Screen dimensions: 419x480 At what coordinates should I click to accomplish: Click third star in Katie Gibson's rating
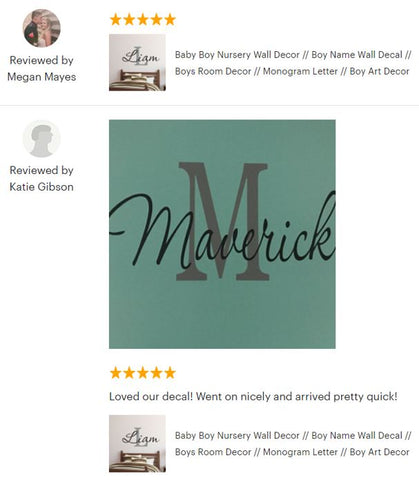(x=143, y=373)
